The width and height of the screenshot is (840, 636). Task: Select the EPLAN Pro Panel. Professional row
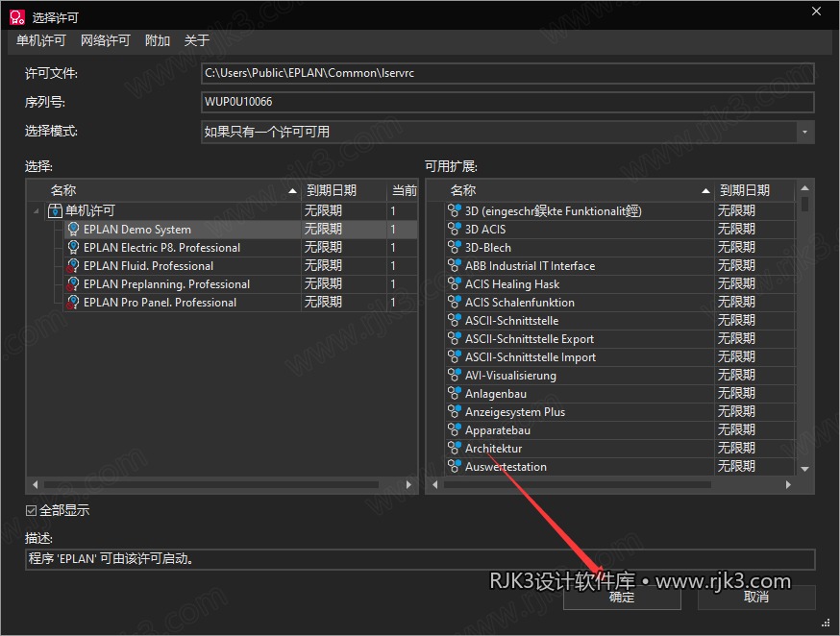coord(241,302)
